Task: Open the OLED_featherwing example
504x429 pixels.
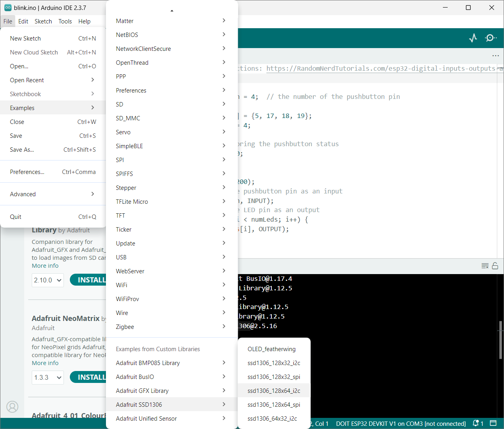Action: click(x=274, y=349)
